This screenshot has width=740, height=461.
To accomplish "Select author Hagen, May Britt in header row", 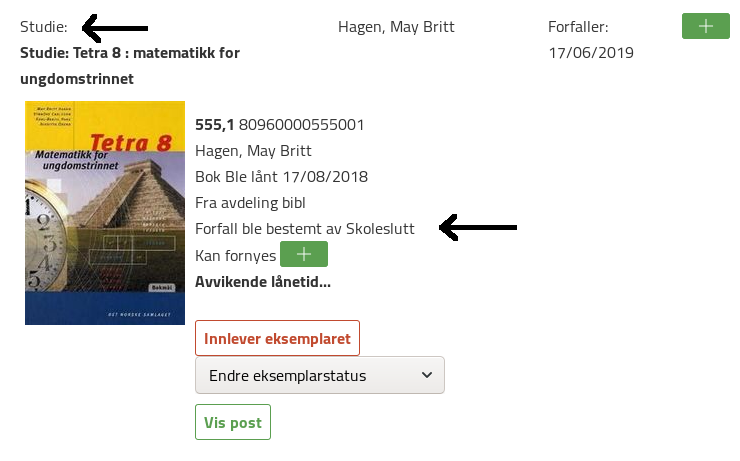I will coord(396,27).
